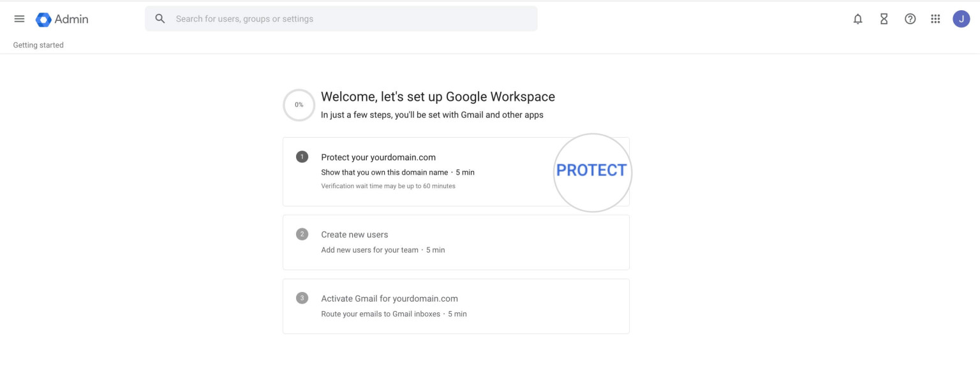Open the help question mark icon
The width and height of the screenshot is (980, 373).
tap(910, 19)
